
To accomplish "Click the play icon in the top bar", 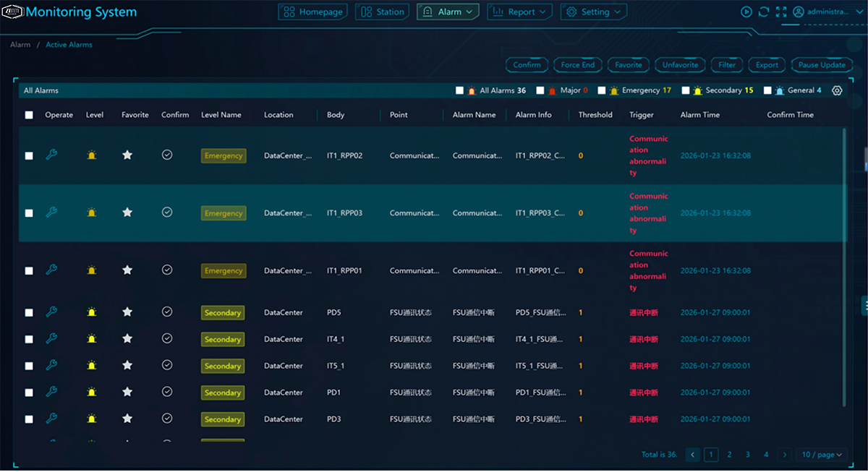I will click(746, 12).
